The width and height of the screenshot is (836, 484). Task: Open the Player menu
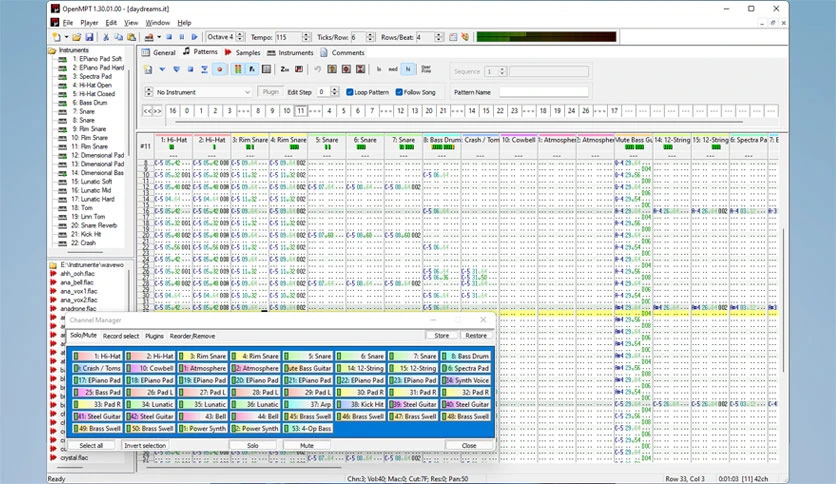click(89, 23)
